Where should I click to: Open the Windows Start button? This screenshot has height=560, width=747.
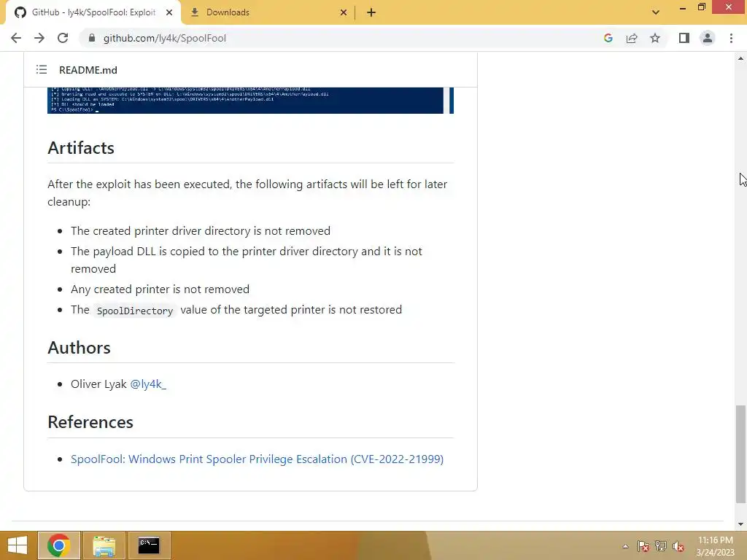tap(18, 545)
